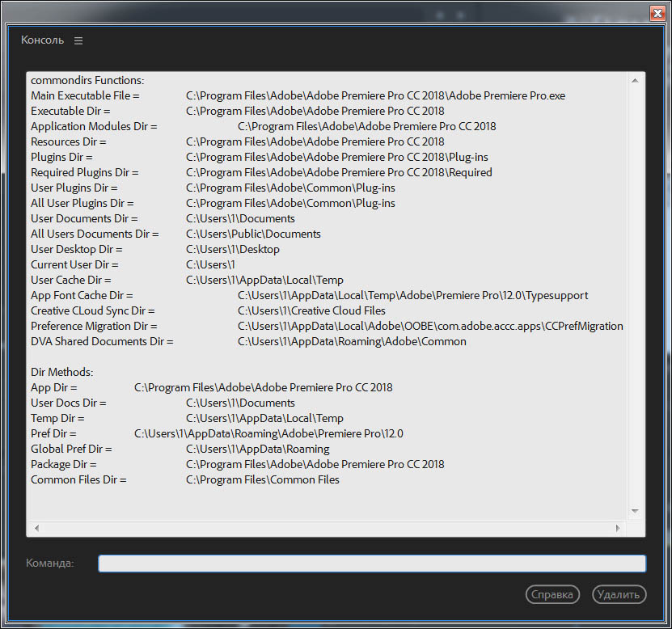Click the 'User Cache Dir =' label
The width and height of the screenshot is (672, 629).
click(x=70, y=281)
